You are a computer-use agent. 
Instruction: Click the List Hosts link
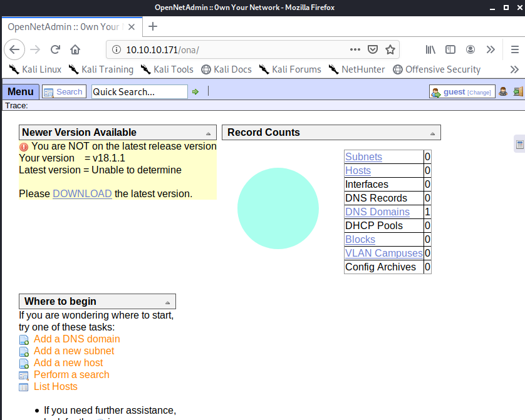(56, 386)
